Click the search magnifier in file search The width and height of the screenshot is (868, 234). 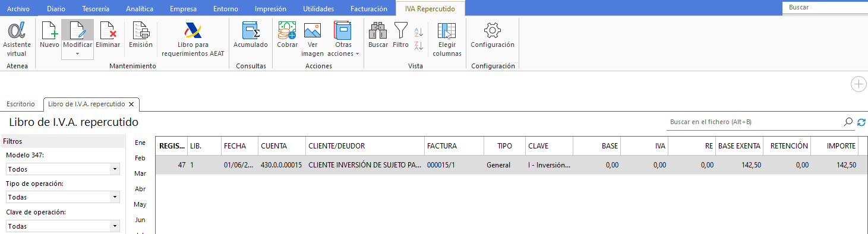point(848,122)
